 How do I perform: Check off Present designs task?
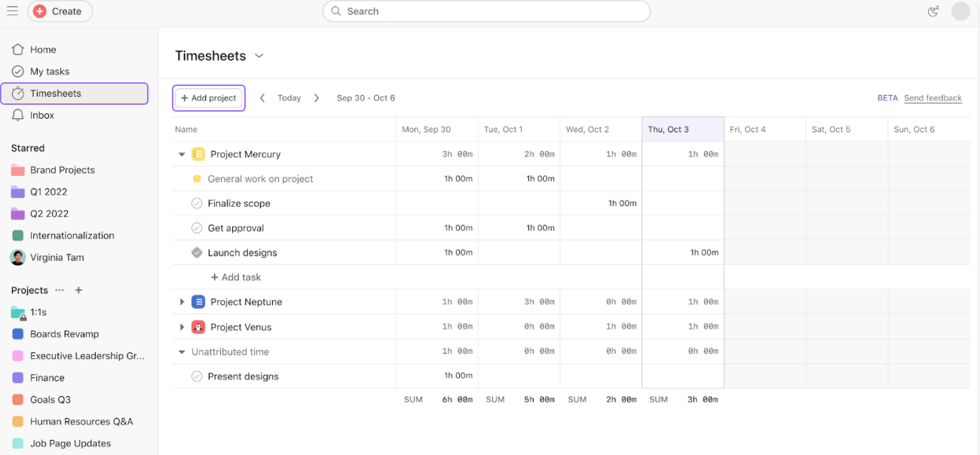(x=197, y=377)
